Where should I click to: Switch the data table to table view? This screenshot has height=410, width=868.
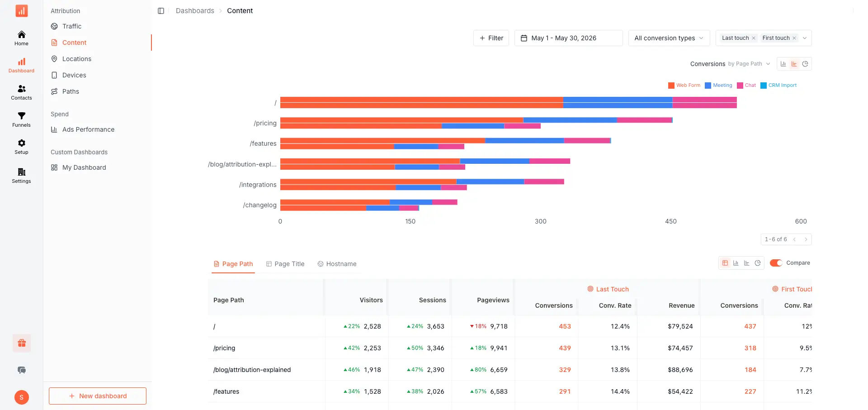click(x=725, y=263)
